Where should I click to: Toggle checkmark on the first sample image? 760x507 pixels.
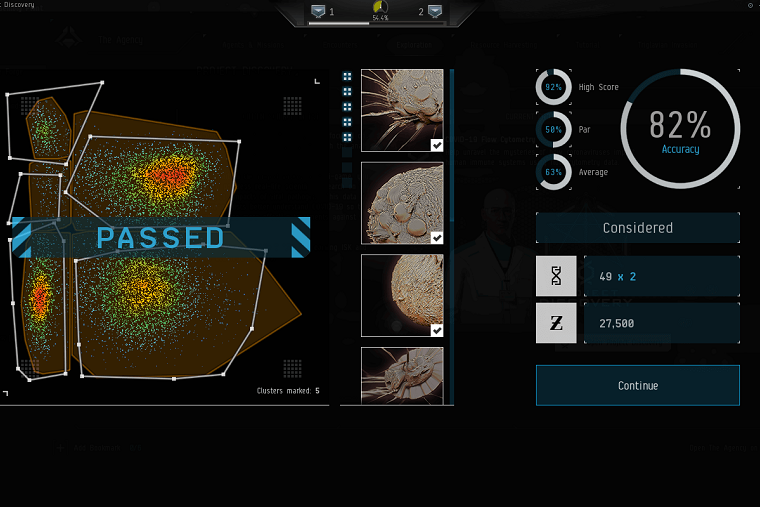tap(437, 145)
